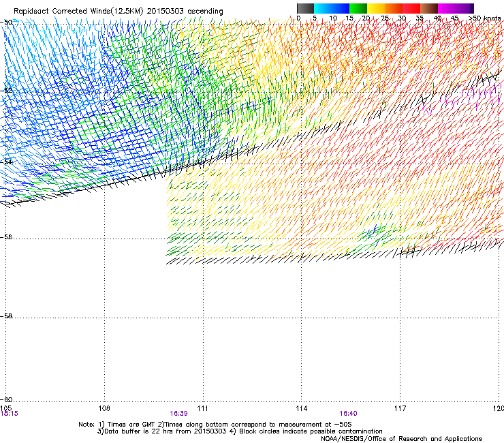
Task: Click the word 'ascending' in the title
Action: 206,12
